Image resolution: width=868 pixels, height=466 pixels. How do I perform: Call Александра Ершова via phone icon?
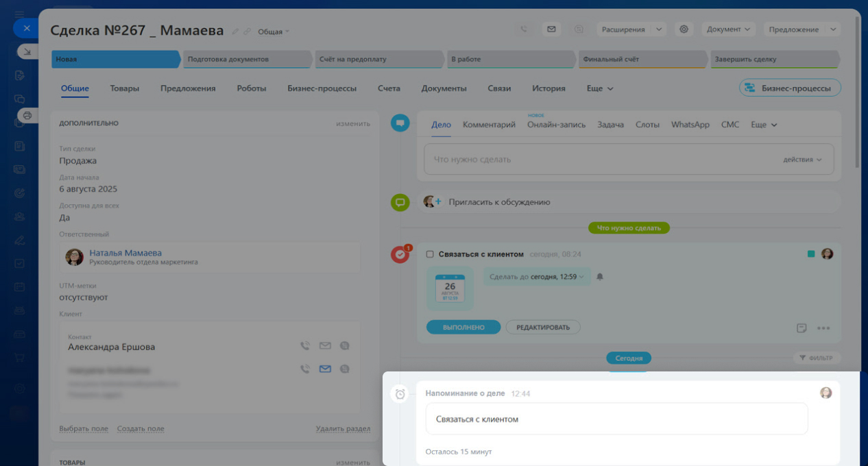[305, 346]
